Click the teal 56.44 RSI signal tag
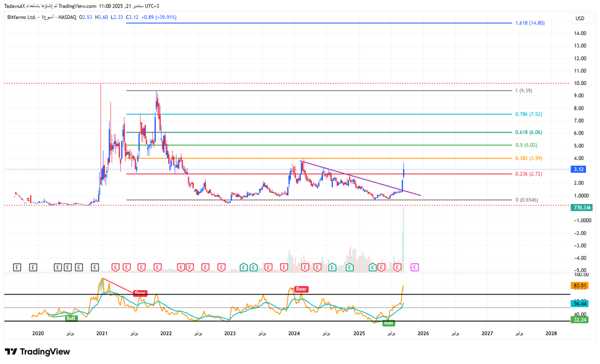The width and height of the screenshot is (600, 364). tap(578, 303)
